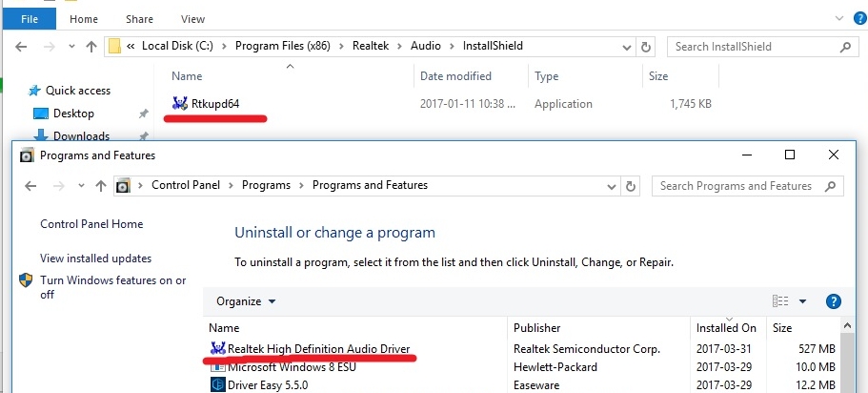Click search magnifier in Programs and Features
This screenshot has width=868, height=393.
click(x=830, y=186)
